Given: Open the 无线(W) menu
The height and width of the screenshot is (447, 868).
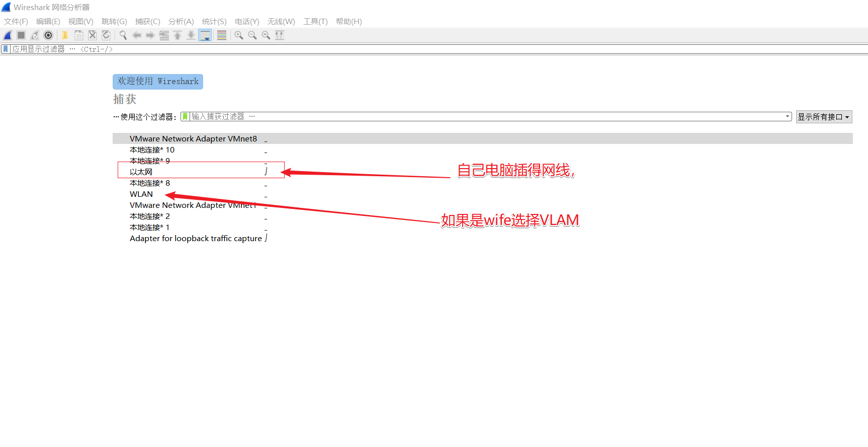Looking at the screenshot, I should tap(281, 21).
